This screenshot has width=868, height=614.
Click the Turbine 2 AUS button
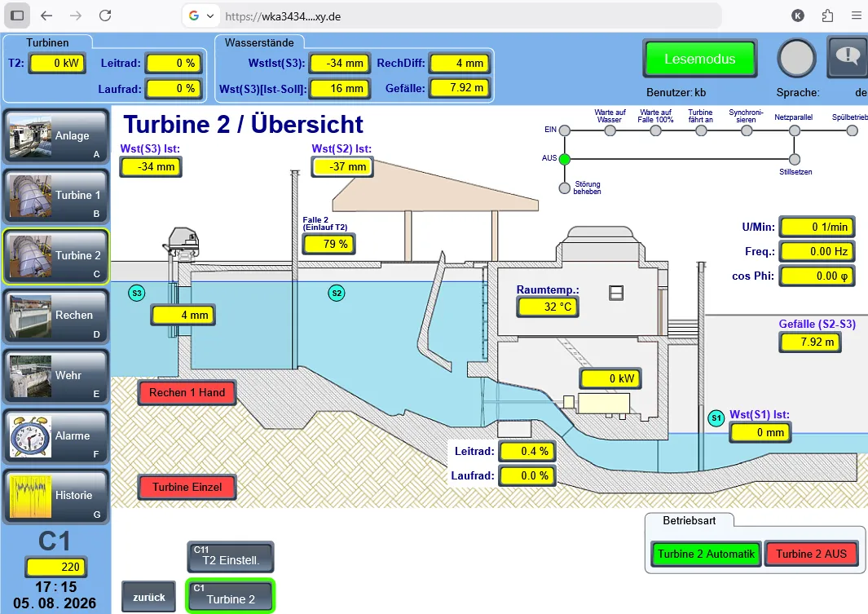[811, 554]
